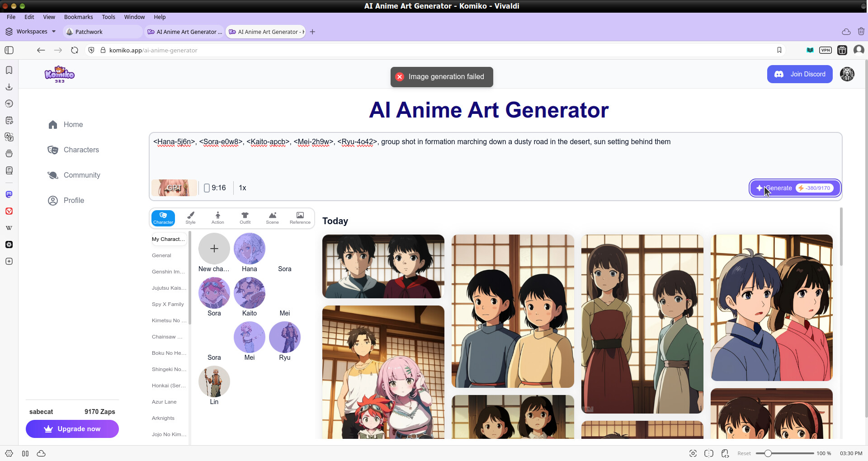Open the Mastodon web panel

9,194
